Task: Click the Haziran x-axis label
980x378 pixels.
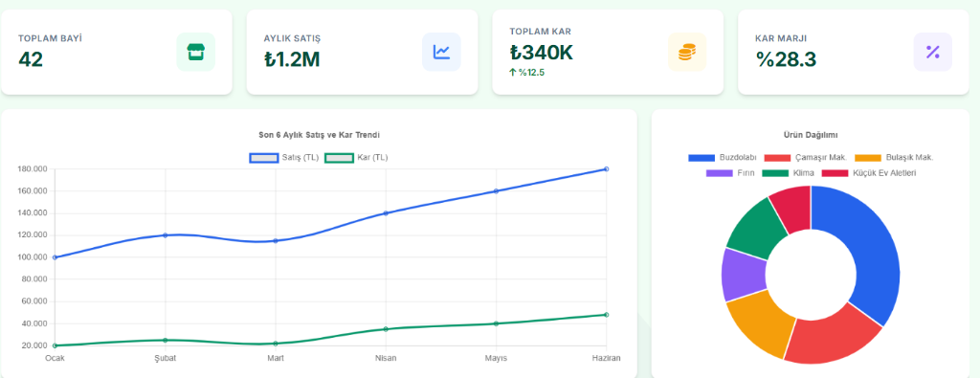Action: coord(606,358)
